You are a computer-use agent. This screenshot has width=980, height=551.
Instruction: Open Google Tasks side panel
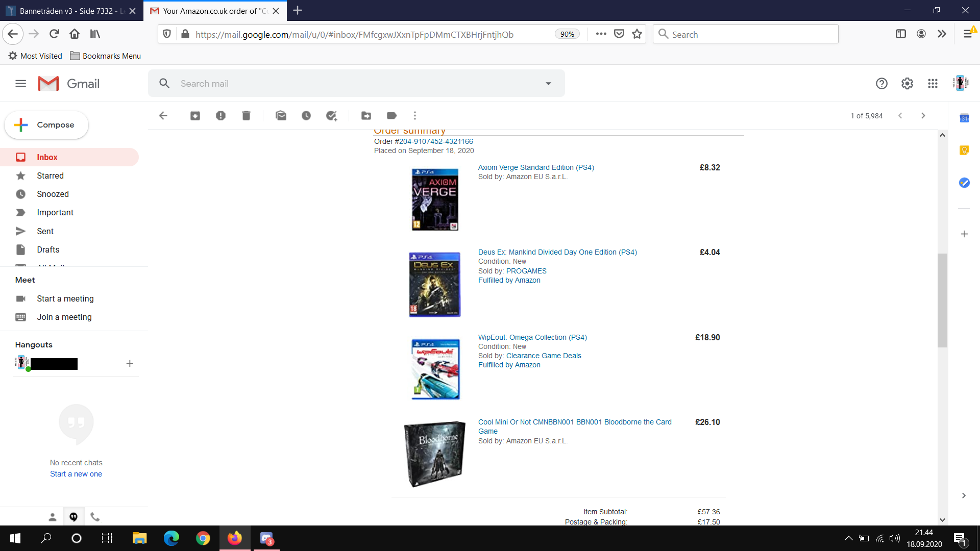pos(964,183)
